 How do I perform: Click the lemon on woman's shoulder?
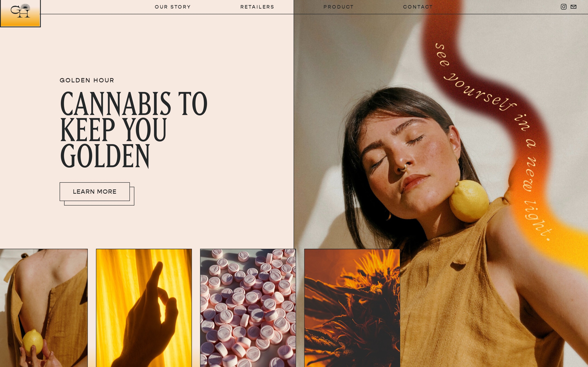point(469,201)
